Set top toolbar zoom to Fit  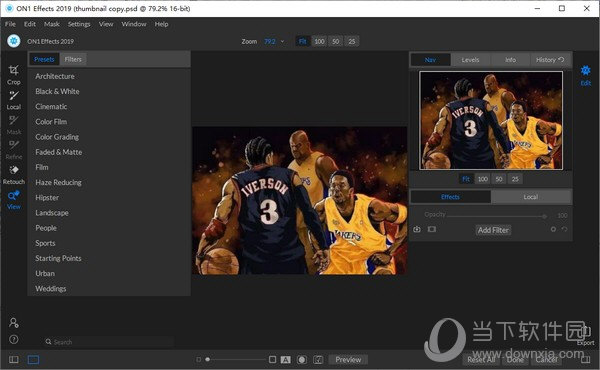tap(302, 41)
